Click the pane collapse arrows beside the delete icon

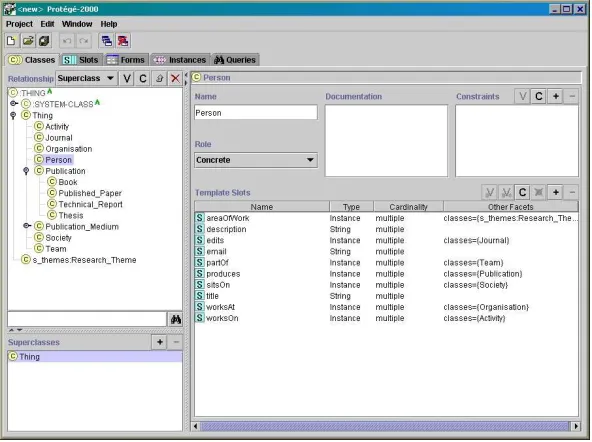(186, 79)
